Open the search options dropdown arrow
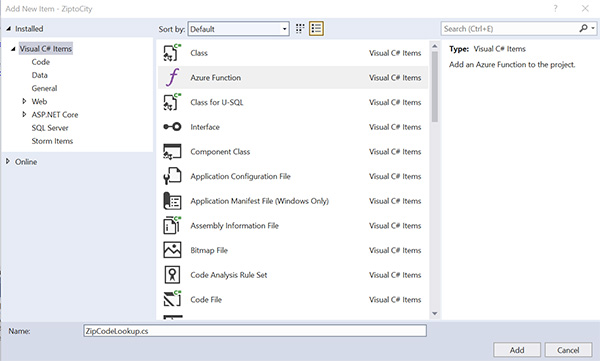600x361 pixels. (593, 28)
